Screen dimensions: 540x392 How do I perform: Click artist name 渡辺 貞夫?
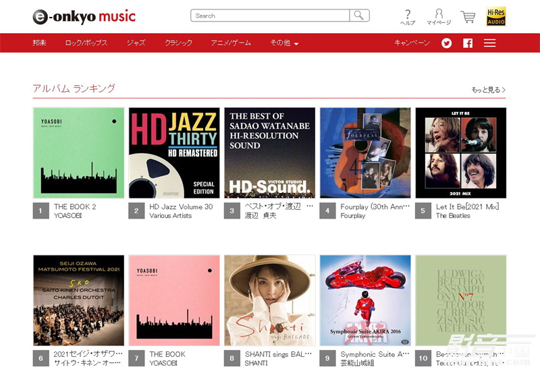[x=261, y=216]
